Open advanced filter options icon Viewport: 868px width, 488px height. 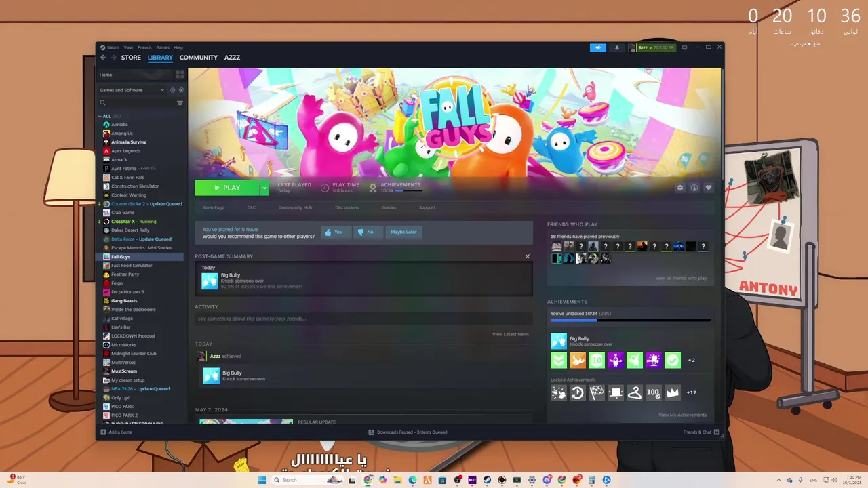(180, 103)
